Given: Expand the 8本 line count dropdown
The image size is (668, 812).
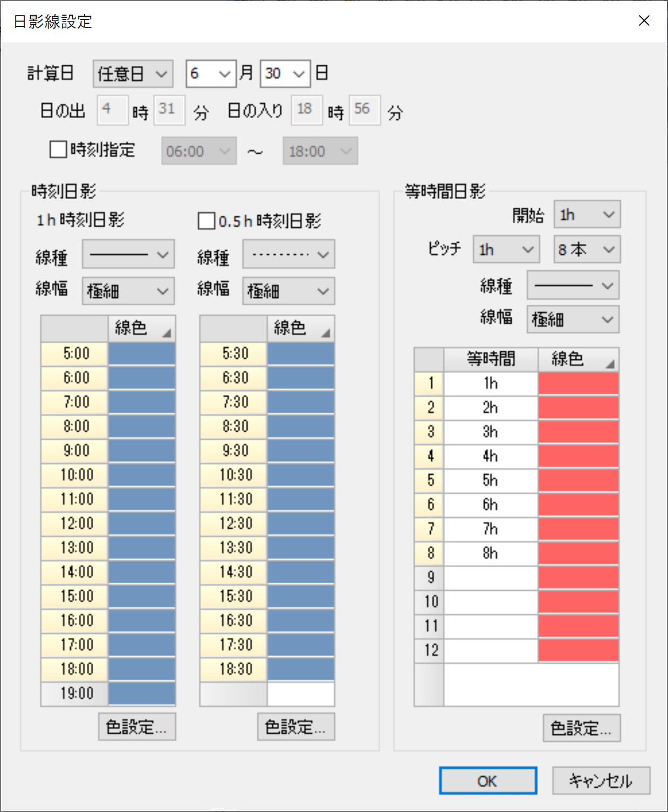Looking at the screenshot, I should [x=587, y=250].
